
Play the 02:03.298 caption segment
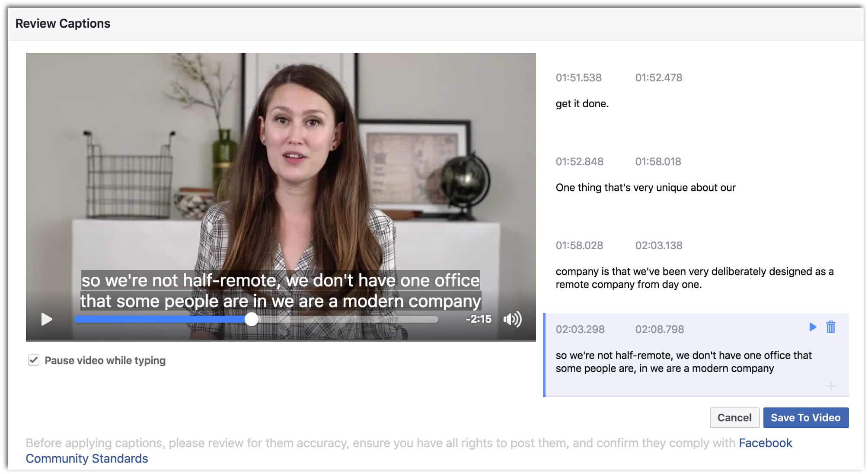(813, 327)
